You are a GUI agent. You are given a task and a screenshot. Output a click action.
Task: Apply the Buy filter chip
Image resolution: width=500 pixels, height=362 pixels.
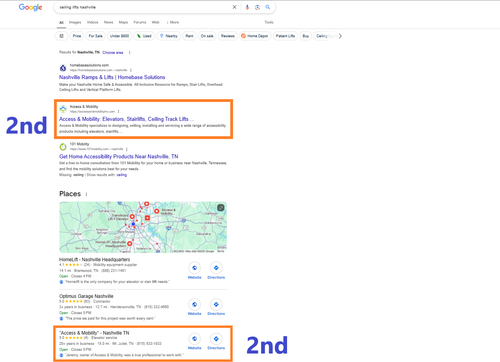click(306, 36)
